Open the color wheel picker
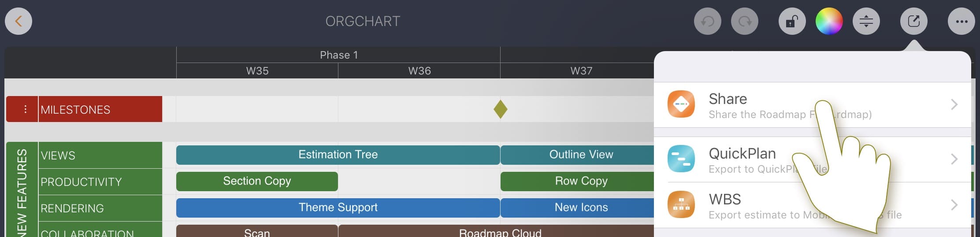Screen dimensions: 980x237 tap(829, 21)
